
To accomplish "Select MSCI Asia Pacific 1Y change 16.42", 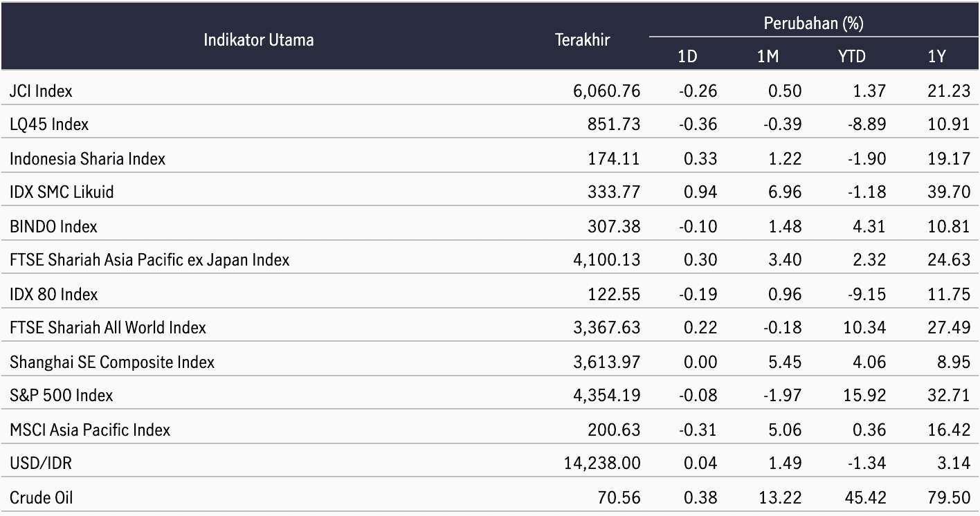I will point(950,430).
